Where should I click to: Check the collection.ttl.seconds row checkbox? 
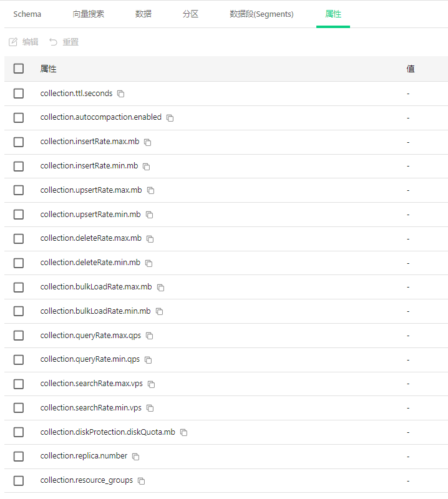(19, 94)
